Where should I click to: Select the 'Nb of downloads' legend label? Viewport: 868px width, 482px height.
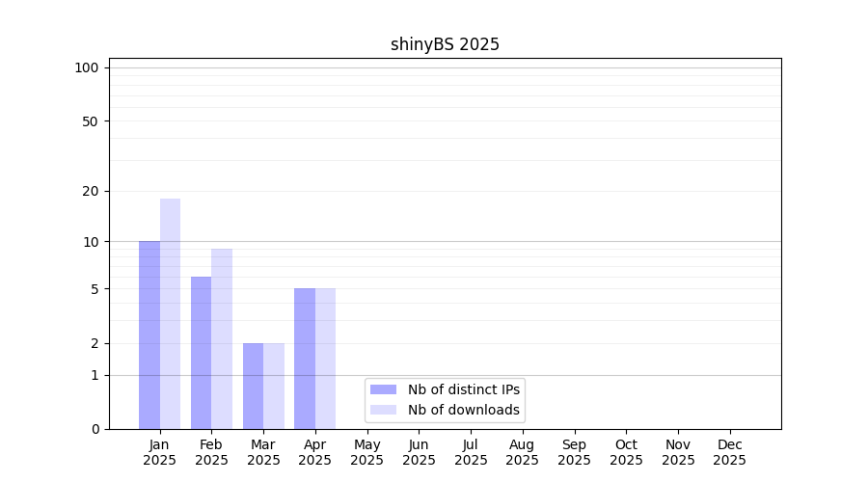(464, 410)
